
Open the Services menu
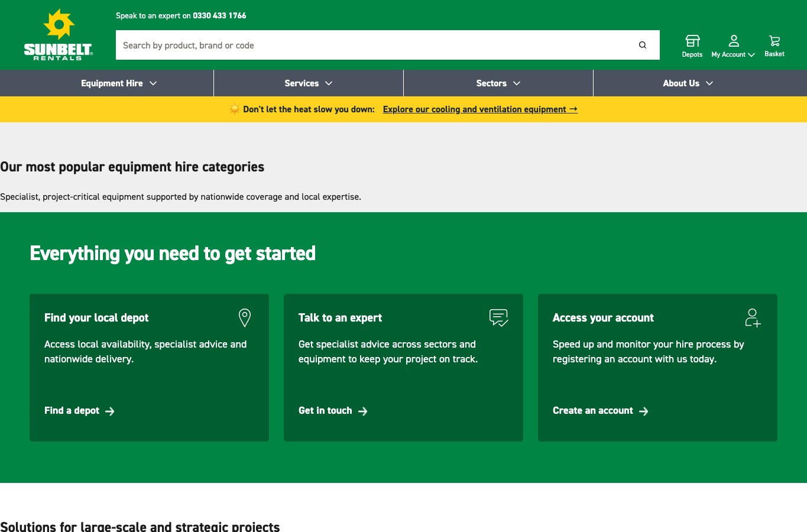pos(309,83)
